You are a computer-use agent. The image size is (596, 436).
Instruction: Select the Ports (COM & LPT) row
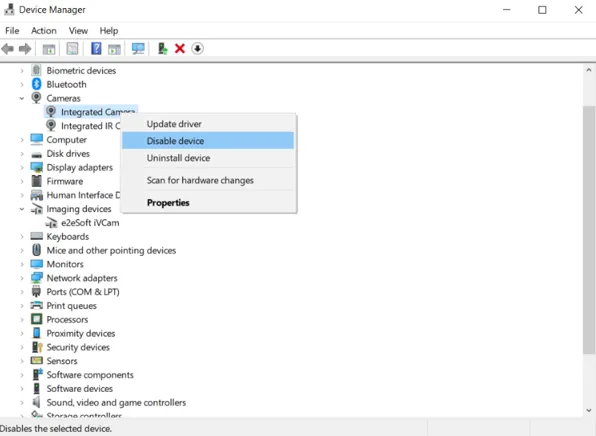click(83, 292)
